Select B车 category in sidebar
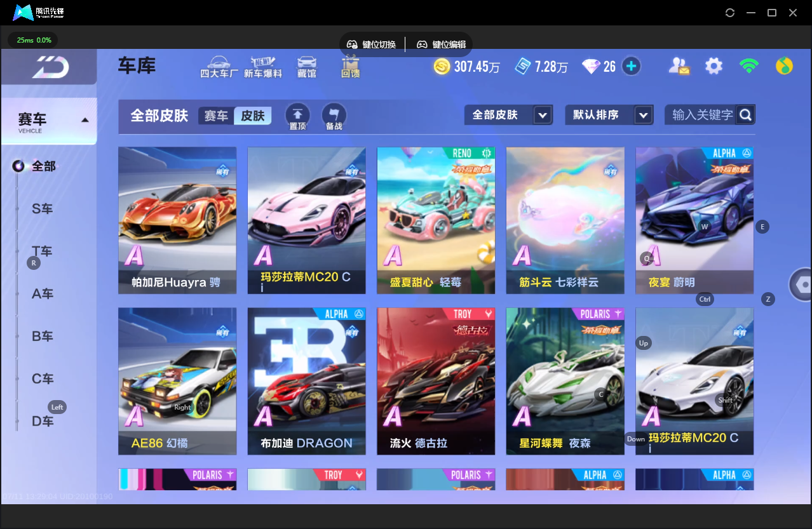The height and width of the screenshot is (529, 812). click(x=42, y=336)
